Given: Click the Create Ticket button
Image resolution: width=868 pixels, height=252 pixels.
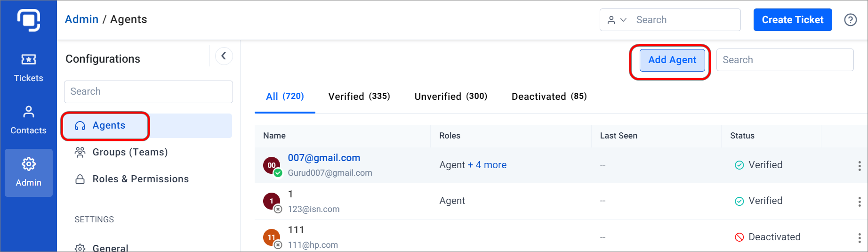Looking at the screenshot, I should [793, 20].
